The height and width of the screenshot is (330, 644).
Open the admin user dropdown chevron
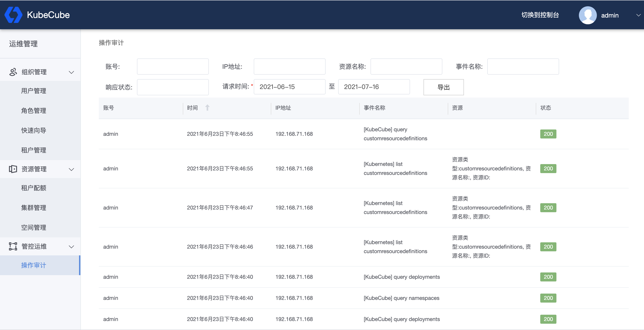(638, 15)
